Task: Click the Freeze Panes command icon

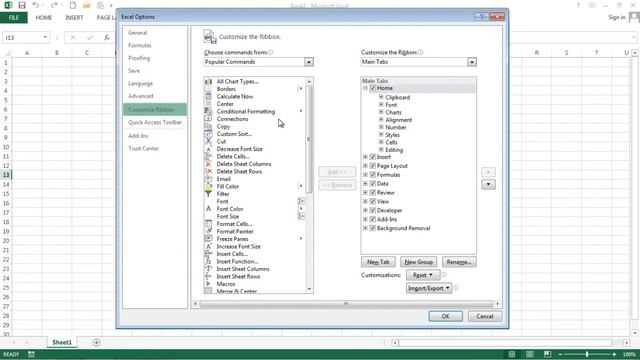Action: [x=208, y=239]
